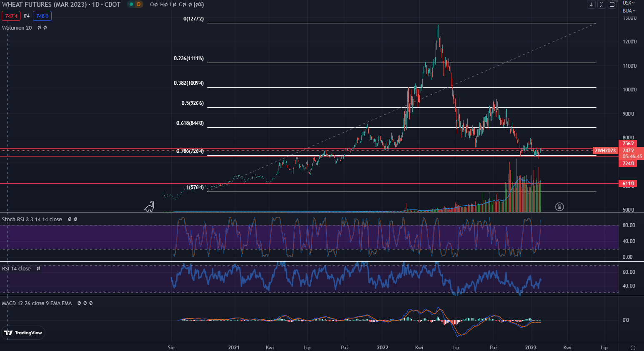Click the collapse pane chevrons icon
This screenshot has width=644, height=351.
pos(601,5)
